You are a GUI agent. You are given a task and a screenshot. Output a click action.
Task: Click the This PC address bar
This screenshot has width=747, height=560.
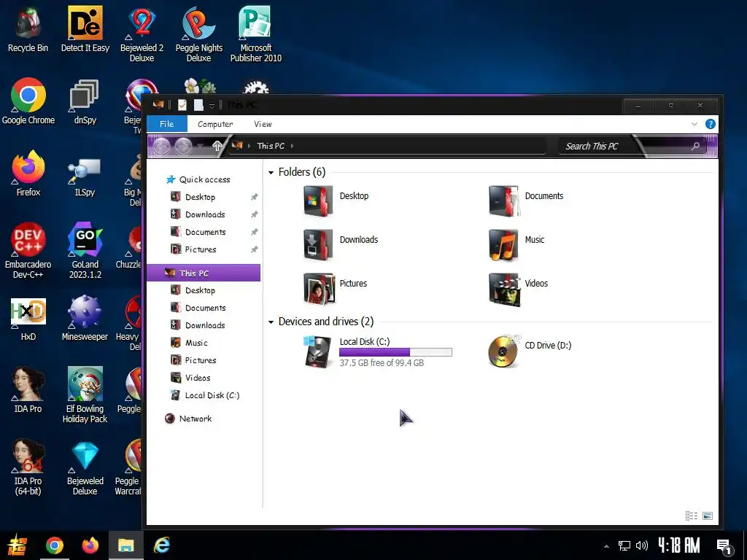(x=387, y=146)
